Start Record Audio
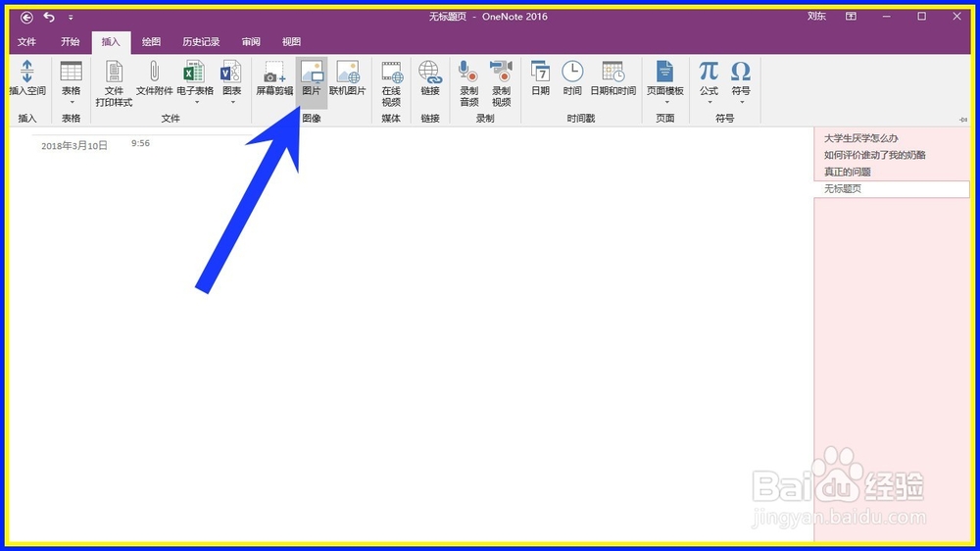980x551 pixels. click(x=468, y=72)
